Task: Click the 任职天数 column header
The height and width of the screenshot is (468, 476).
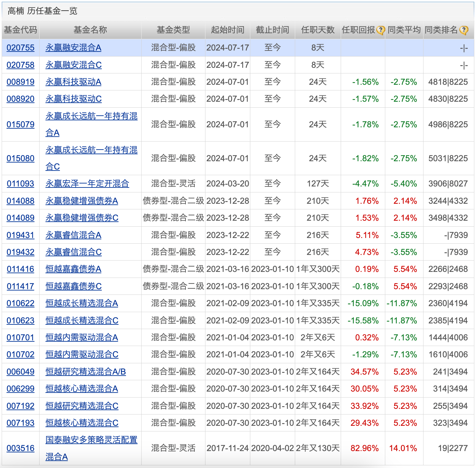Action: coord(318,30)
